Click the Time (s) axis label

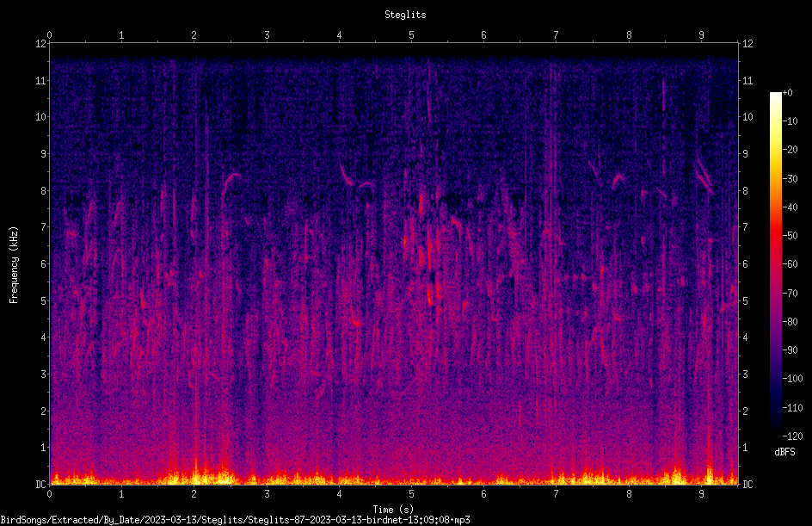(x=393, y=510)
